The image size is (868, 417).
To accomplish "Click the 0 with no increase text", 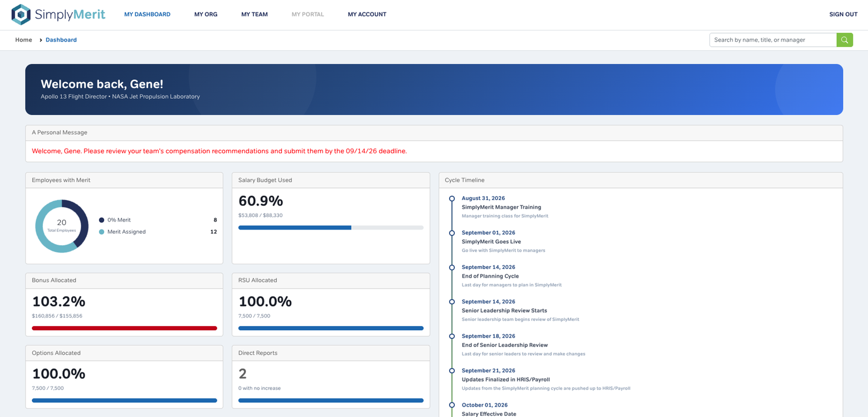I will 259,388.
